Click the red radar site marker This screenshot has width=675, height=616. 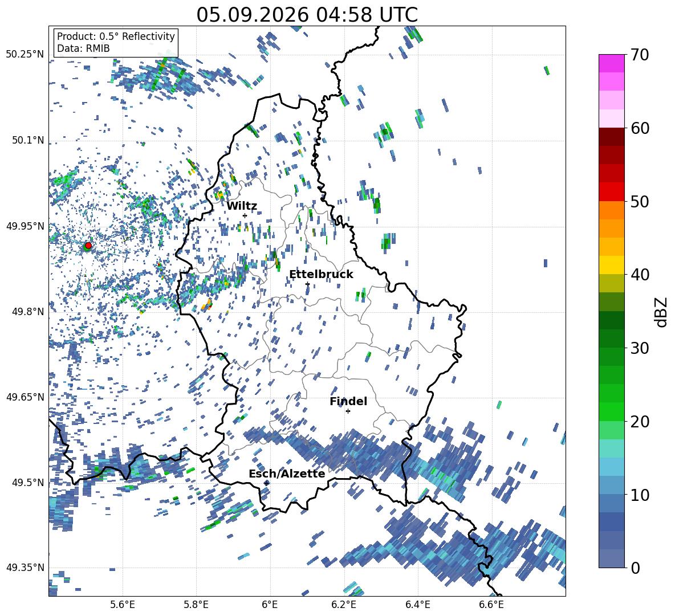click(88, 245)
